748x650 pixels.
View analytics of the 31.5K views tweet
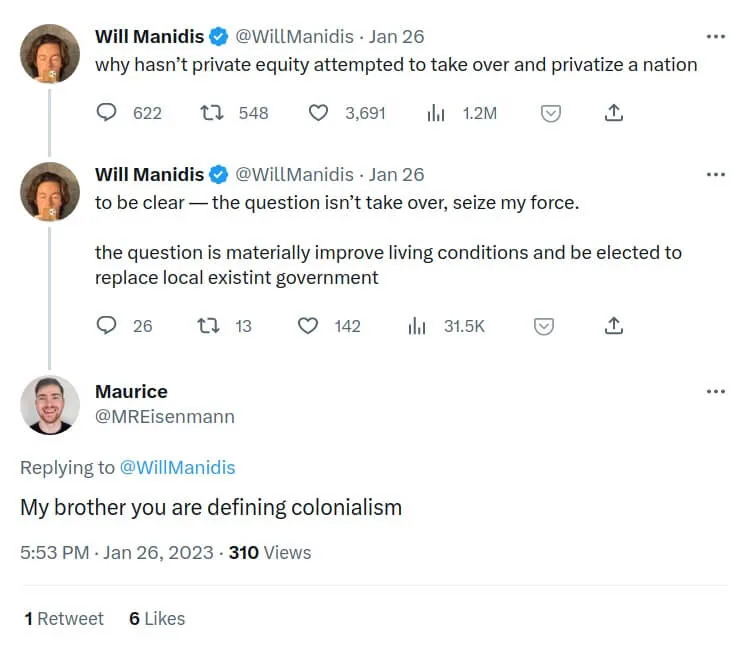click(417, 326)
